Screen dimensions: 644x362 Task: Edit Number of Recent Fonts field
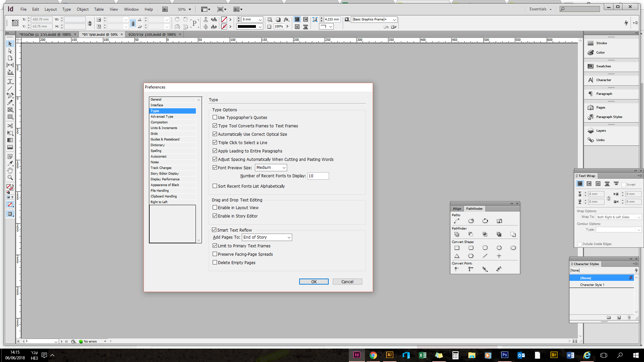click(318, 176)
